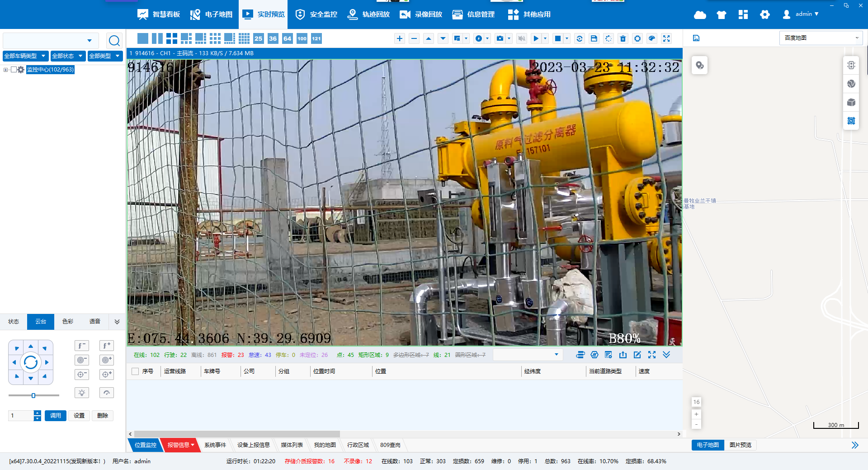
Task: Click the PTZ speed slider handle
Action: point(33,395)
